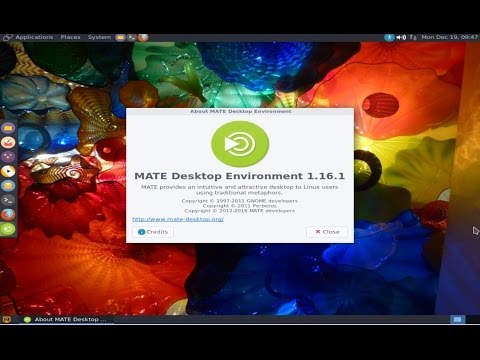
Task: Launch terminal from top panel
Action: coord(132,37)
